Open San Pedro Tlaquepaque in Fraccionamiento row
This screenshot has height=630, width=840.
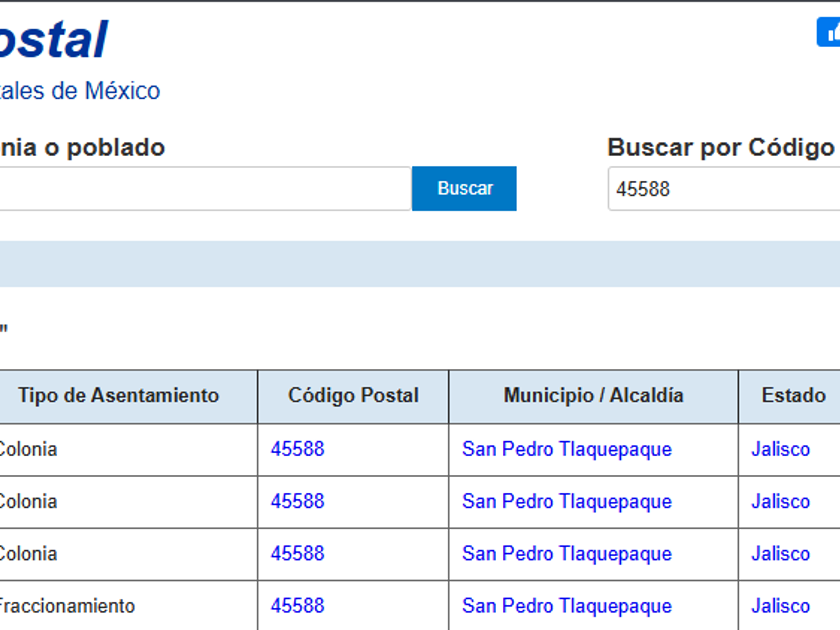tap(567, 606)
